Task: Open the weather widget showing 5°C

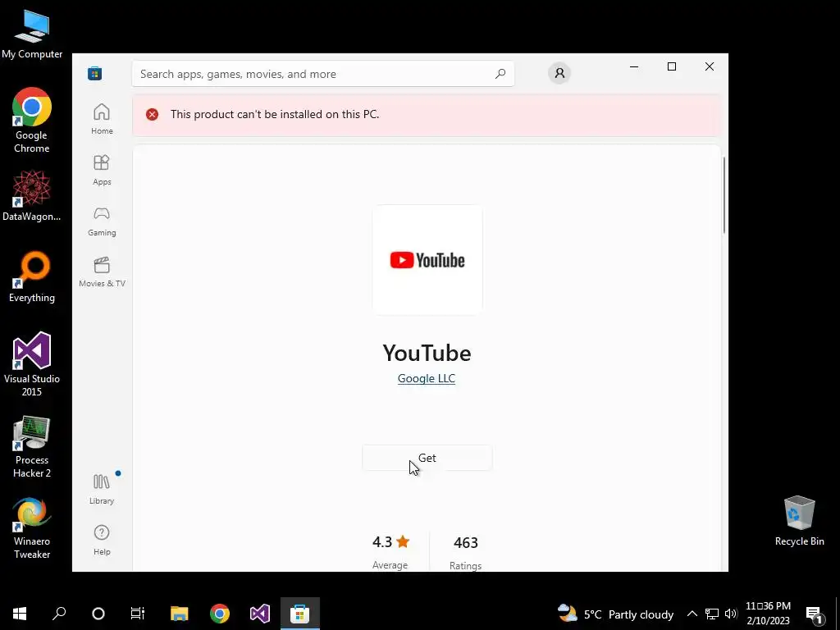Action: (x=615, y=614)
